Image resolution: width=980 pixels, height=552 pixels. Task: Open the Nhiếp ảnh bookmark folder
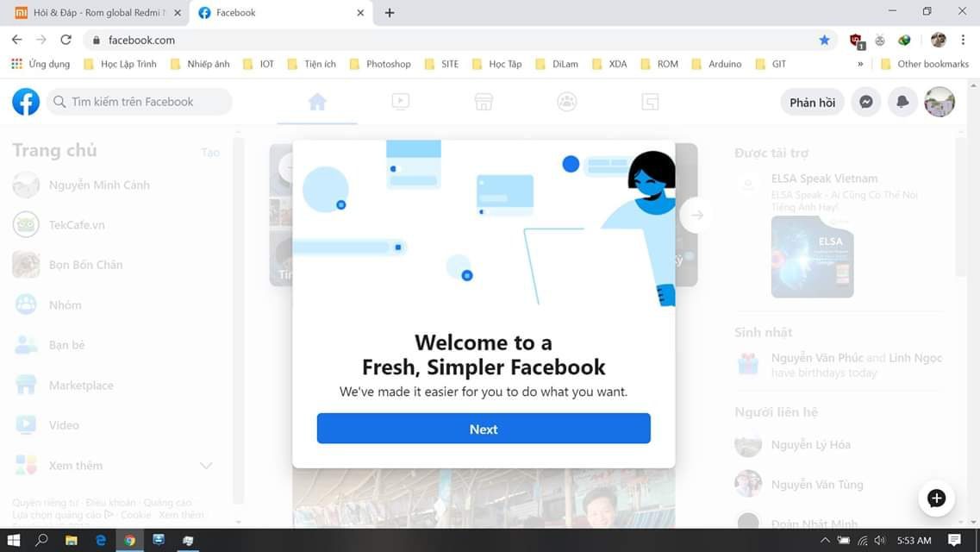[x=200, y=64]
